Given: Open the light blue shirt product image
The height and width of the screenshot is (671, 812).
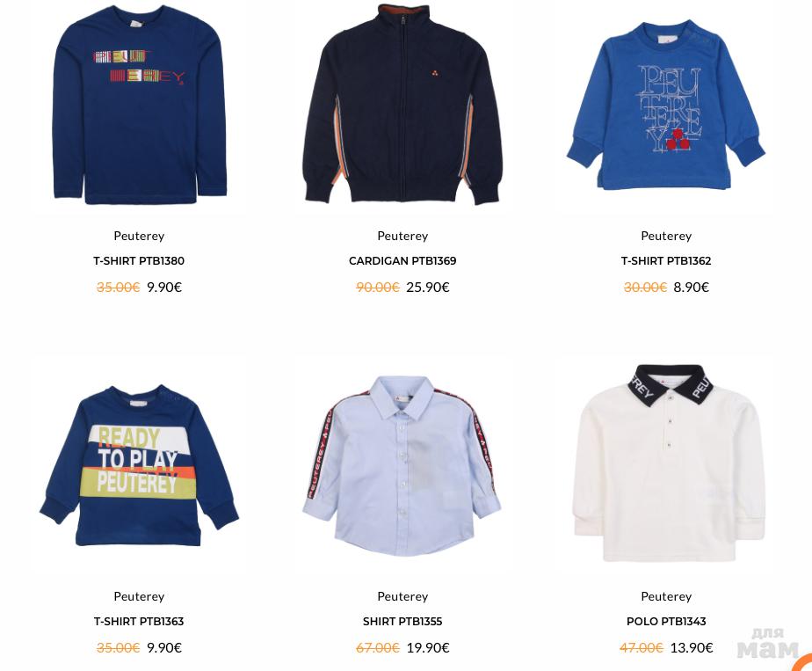Looking at the screenshot, I should click(402, 465).
